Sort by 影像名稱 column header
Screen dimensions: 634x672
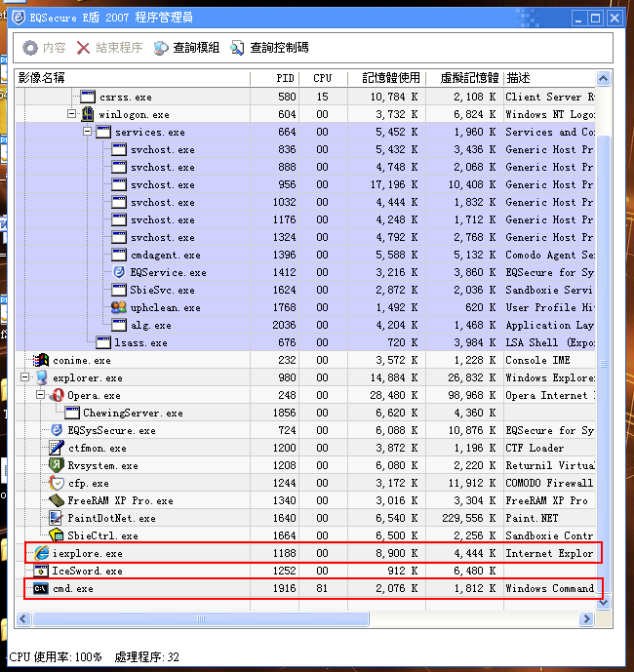coord(133,78)
